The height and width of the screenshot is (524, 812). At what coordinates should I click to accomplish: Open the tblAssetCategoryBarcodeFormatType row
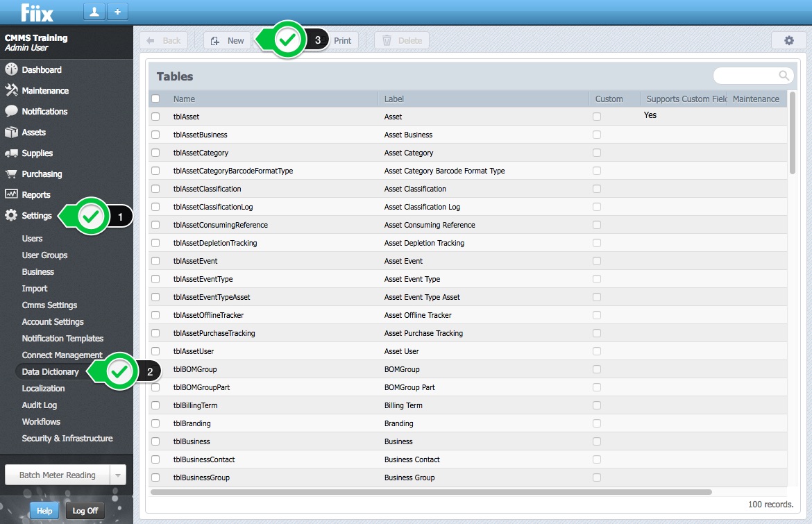tap(467, 171)
